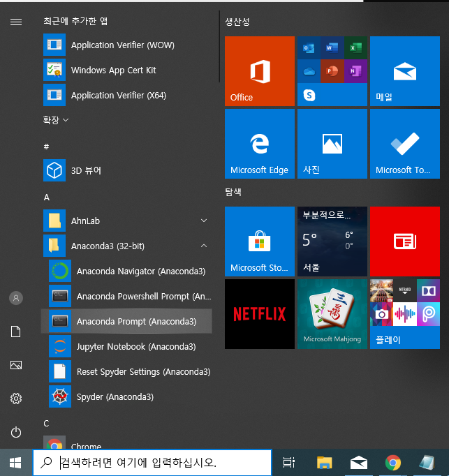The width and height of the screenshot is (449, 476).
Task: Open Mail from the taskbar
Action: point(358,462)
